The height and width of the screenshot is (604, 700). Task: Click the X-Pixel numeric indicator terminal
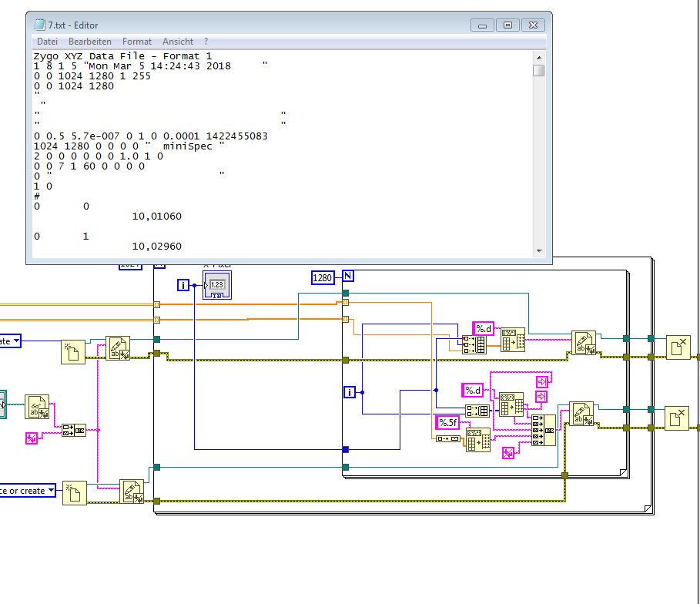click(216, 287)
